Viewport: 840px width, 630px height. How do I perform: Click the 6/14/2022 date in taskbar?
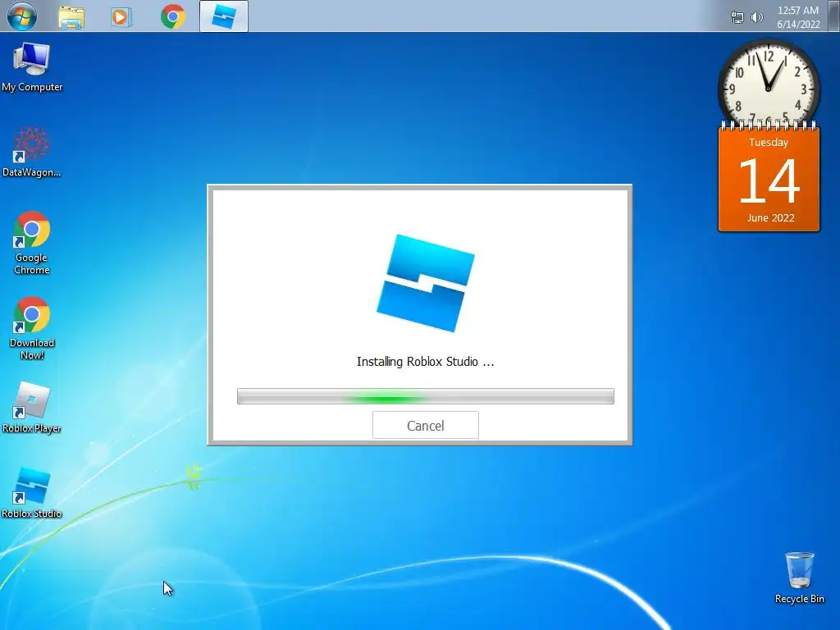[x=798, y=24]
